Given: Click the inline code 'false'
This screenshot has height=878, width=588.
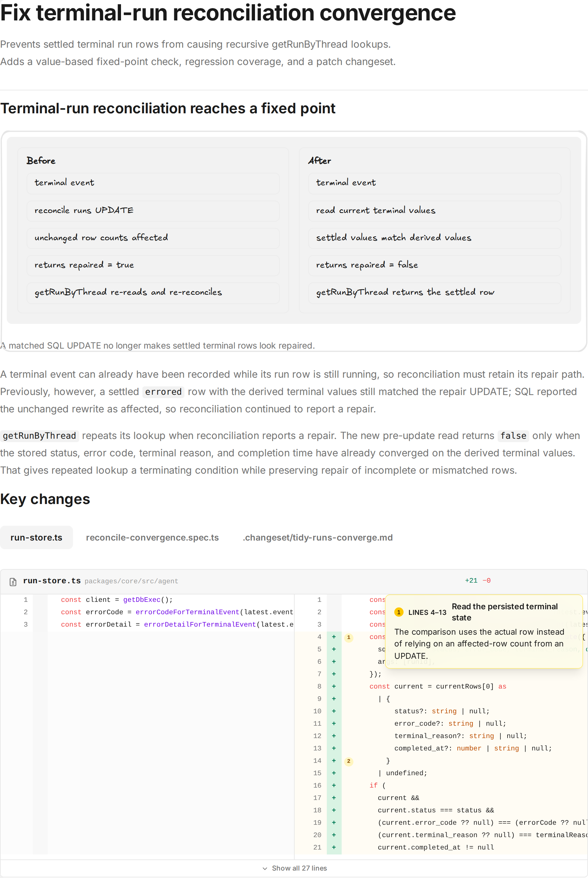Looking at the screenshot, I should coord(513,436).
